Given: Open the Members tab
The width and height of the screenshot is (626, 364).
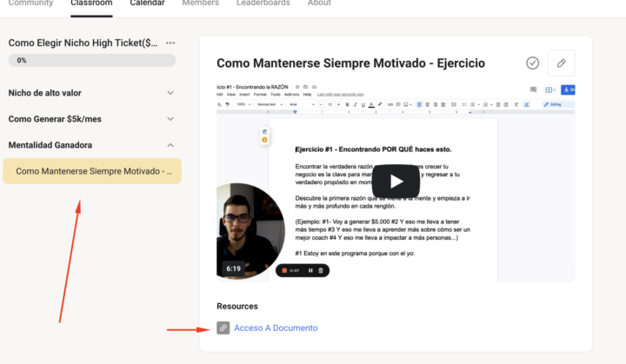Looking at the screenshot, I should (x=201, y=3).
